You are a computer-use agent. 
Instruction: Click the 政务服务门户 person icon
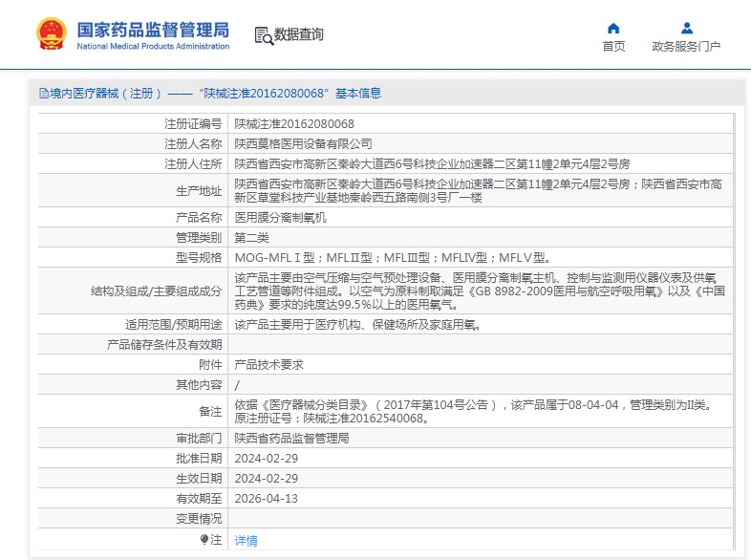[x=686, y=28]
